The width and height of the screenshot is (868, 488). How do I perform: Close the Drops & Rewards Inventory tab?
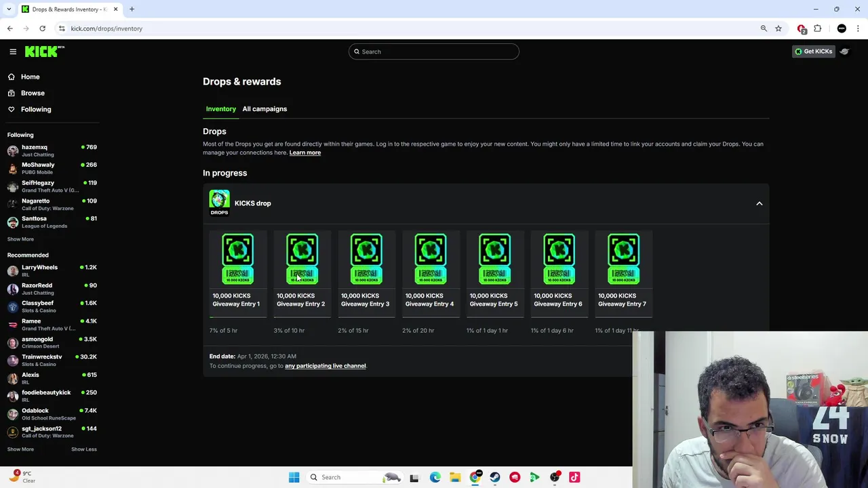pos(115,9)
